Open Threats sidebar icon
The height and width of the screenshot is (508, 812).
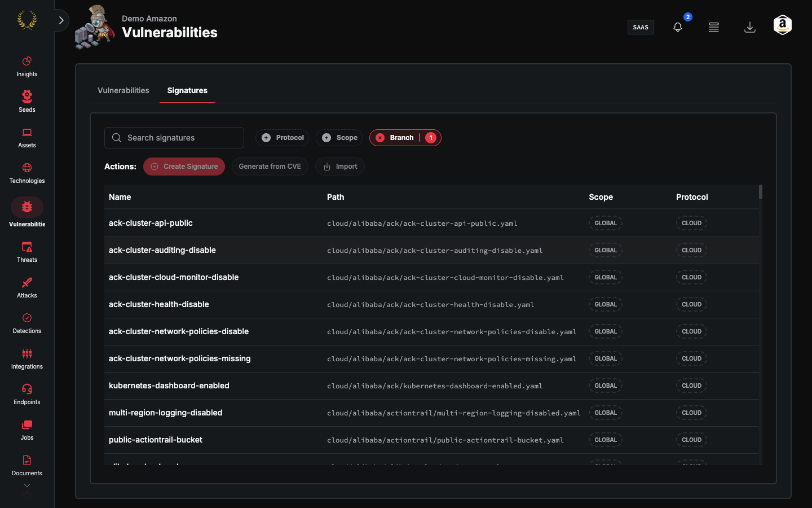27,247
